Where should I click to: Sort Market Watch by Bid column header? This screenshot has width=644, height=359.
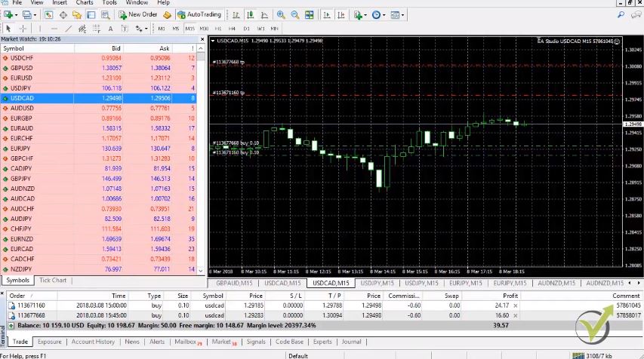[x=99, y=48]
